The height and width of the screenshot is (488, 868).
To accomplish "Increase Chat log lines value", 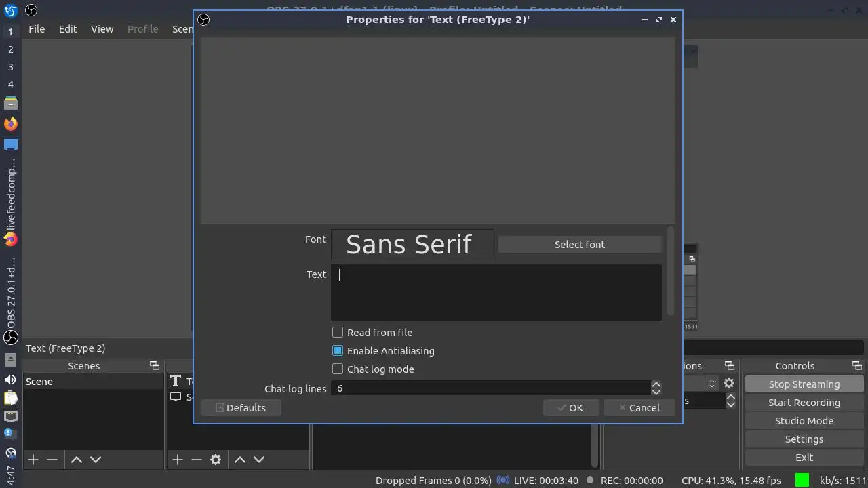I will pos(656,384).
